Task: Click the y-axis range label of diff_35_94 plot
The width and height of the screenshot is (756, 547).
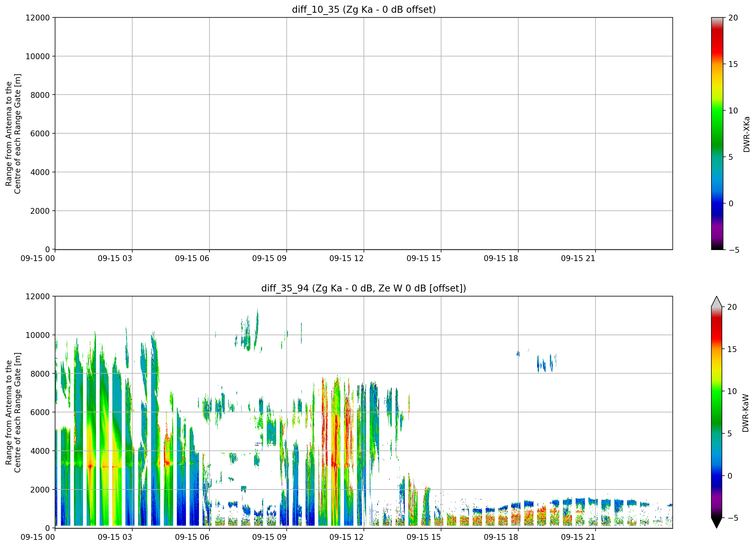Action: (13, 412)
